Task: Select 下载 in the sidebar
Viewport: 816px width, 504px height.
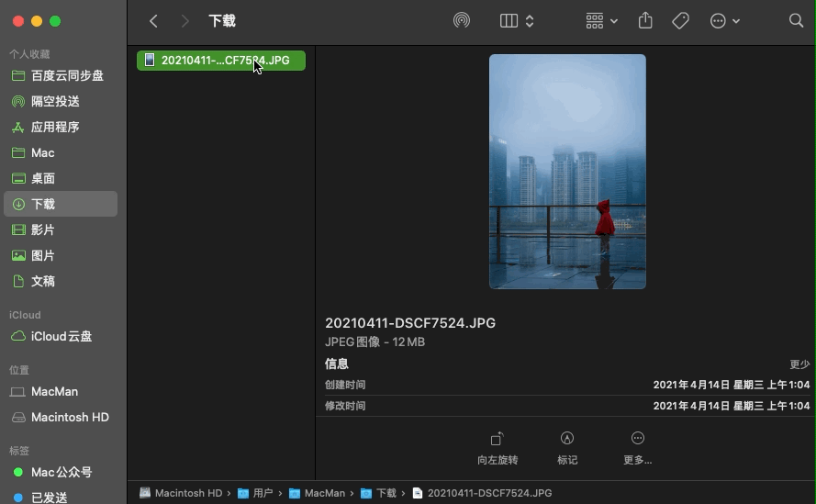Action: point(61,204)
